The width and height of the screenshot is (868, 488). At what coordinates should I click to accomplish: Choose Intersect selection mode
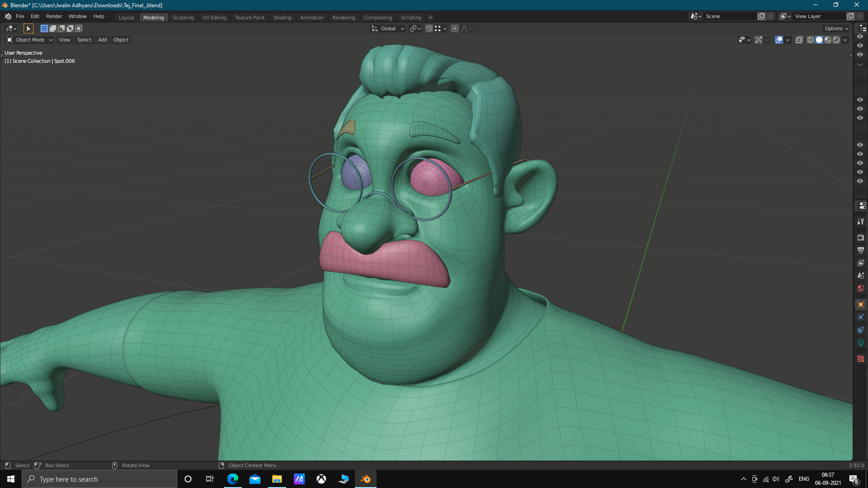pyautogui.click(x=79, y=28)
